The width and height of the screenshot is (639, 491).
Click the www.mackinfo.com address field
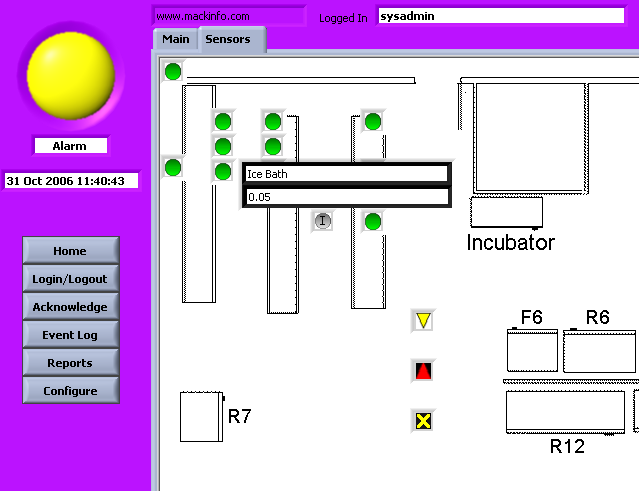[x=229, y=17]
